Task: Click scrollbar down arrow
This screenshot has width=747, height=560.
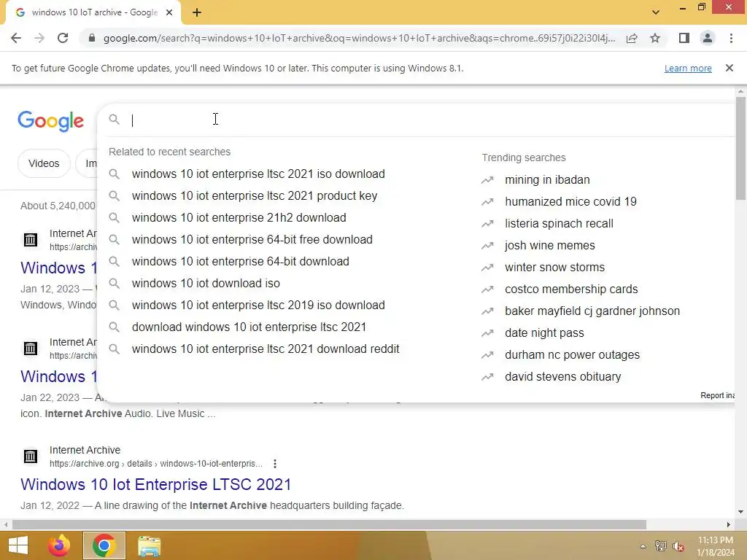Action: (740, 512)
